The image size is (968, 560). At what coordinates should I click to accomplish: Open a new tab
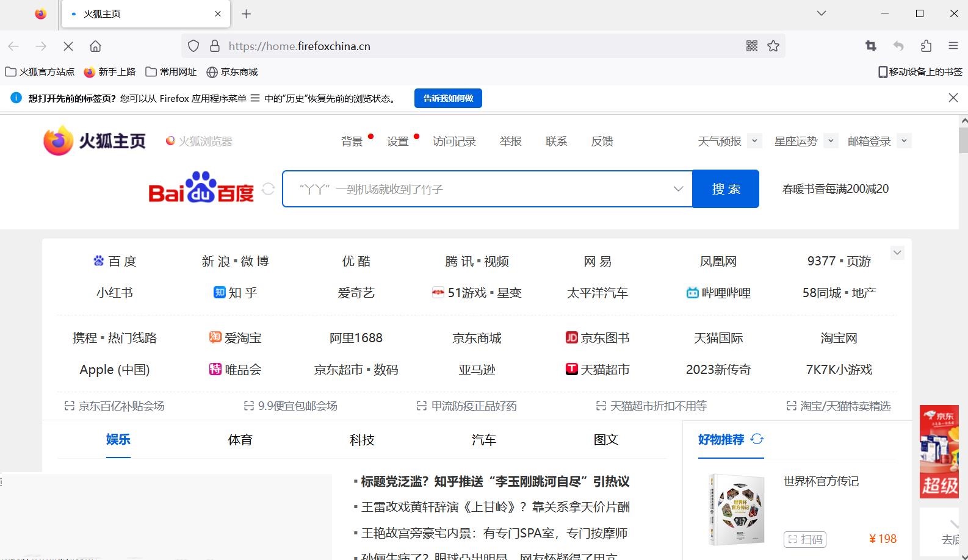point(246,14)
